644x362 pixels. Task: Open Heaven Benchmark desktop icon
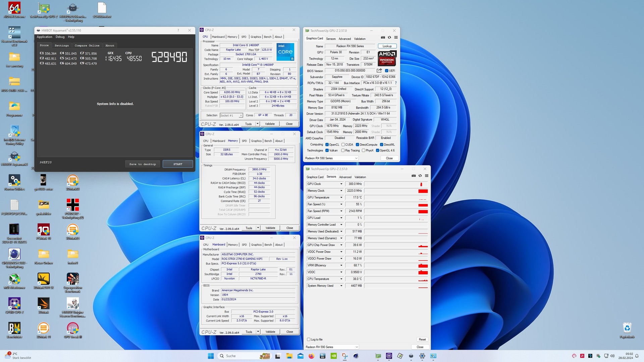[x=14, y=36]
